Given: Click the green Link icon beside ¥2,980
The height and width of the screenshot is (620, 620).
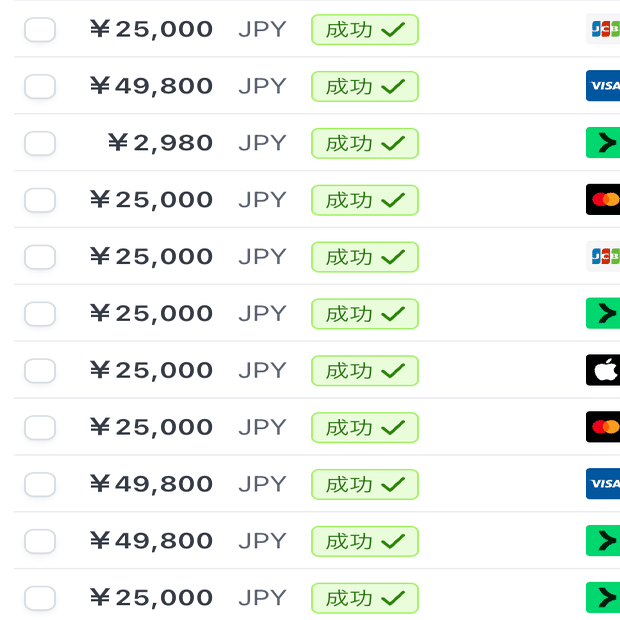Looking at the screenshot, I should 603,143.
